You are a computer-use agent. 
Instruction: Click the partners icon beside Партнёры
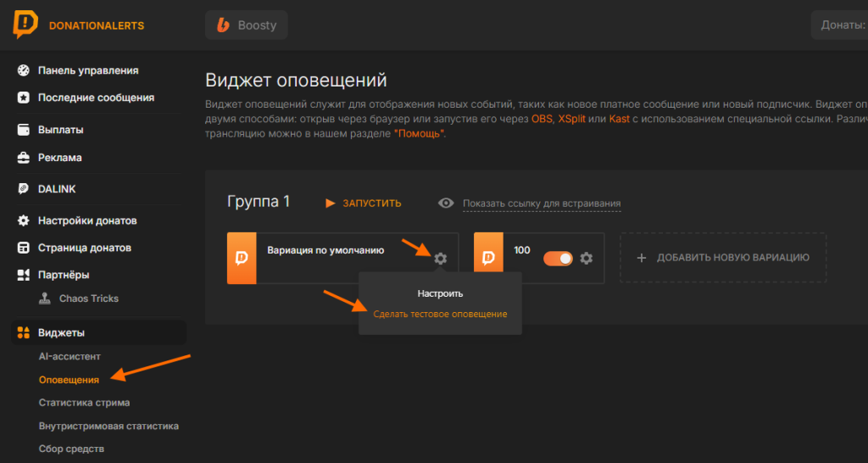(23, 275)
